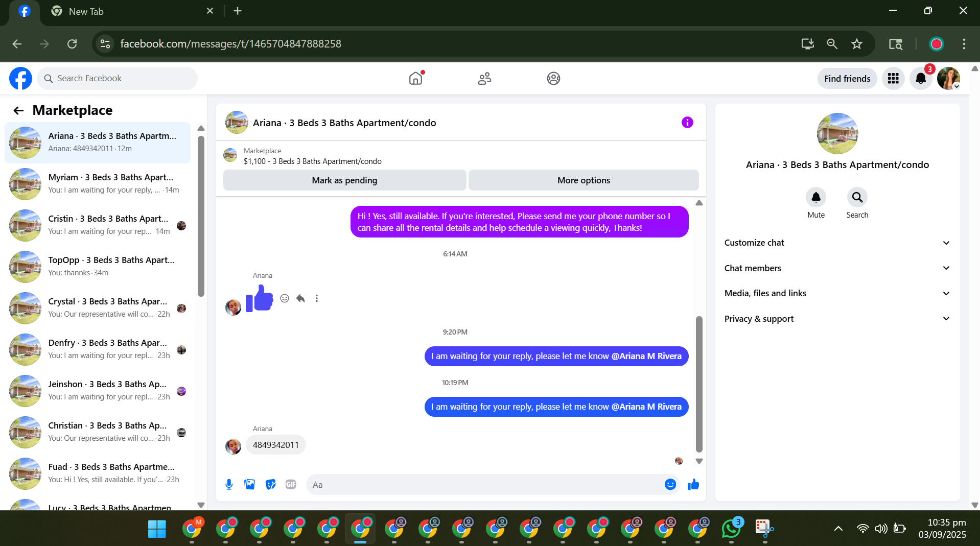Open Cristin's conversation in the list
The height and width of the screenshot is (546, 980).
[x=98, y=225]
